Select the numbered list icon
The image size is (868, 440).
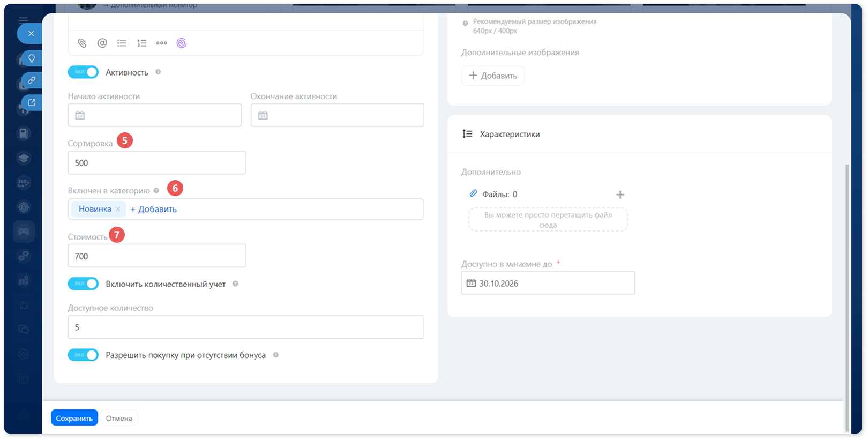point(142,43)
